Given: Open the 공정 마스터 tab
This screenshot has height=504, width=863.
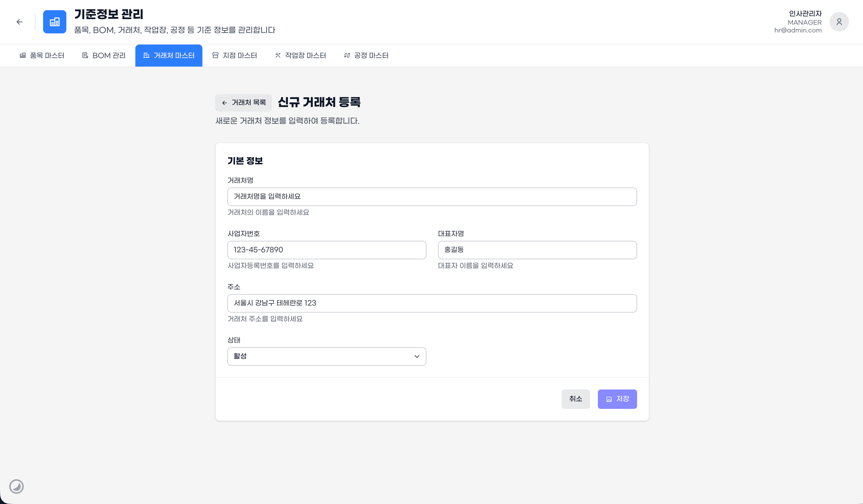Looking at the screenshot, I should [371, 55].
